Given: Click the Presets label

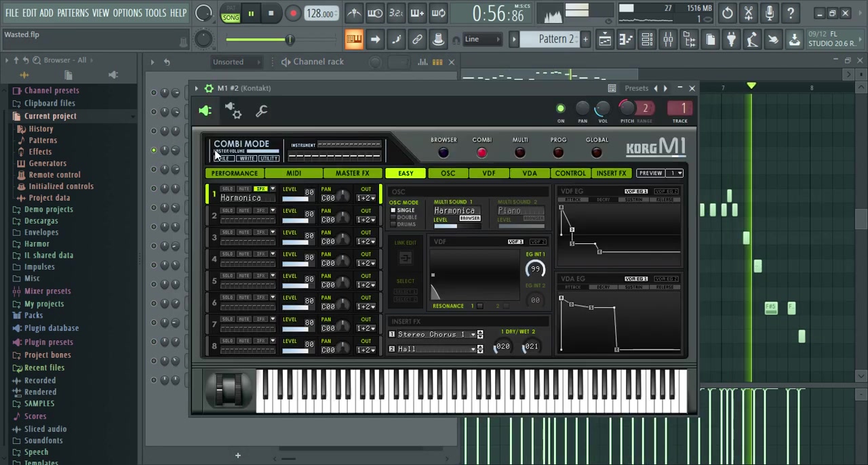Looking at the screenshot, I should [637, 88].
